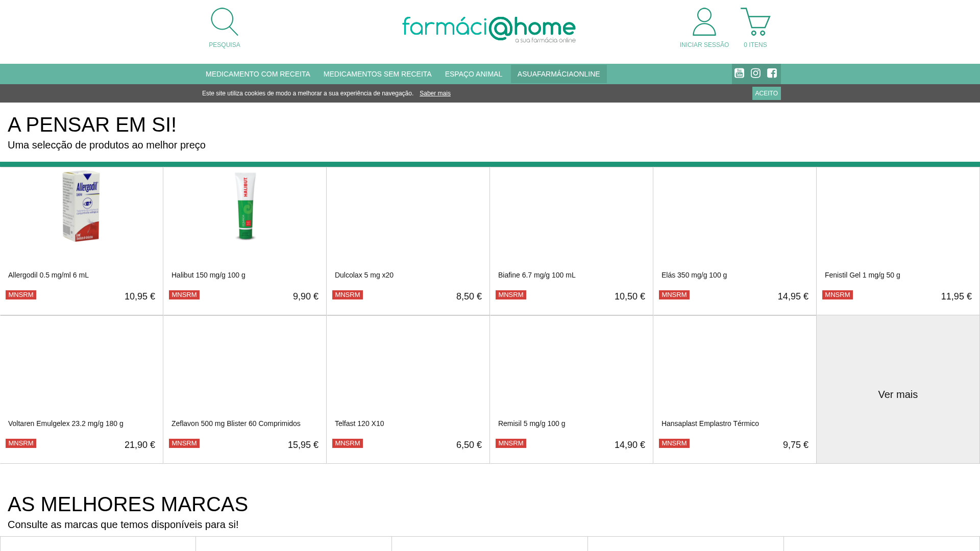980x551 pixels.
Task: Click the 11,95 € Fenistil price
Action: click(957, 296)
